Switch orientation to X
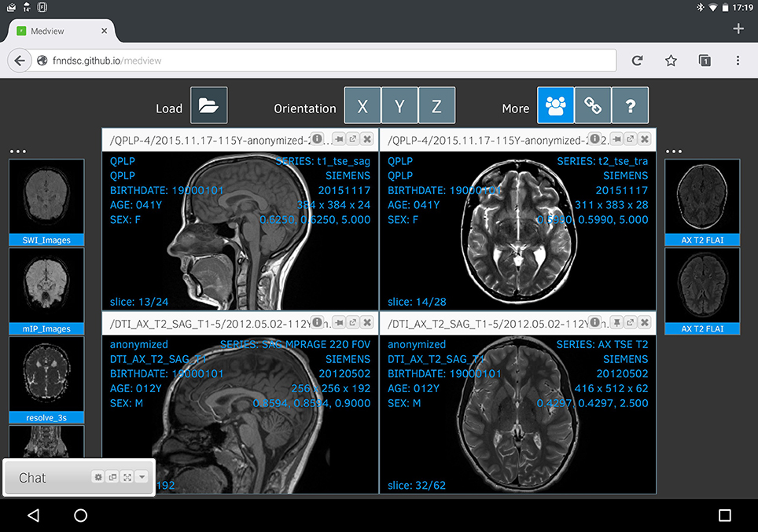Viewport: 758px width, 532px height. click(x=362, y=105)
